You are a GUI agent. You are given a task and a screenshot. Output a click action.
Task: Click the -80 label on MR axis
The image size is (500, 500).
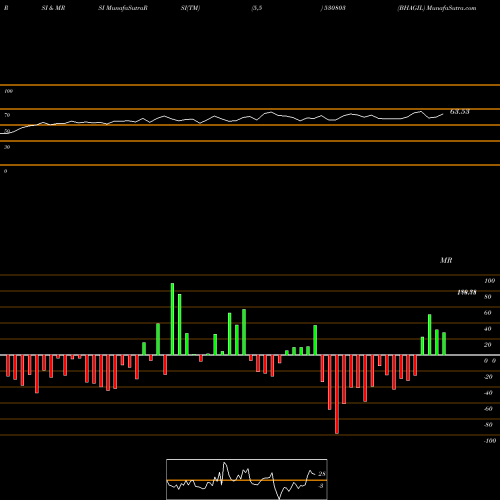pos(488,425)
